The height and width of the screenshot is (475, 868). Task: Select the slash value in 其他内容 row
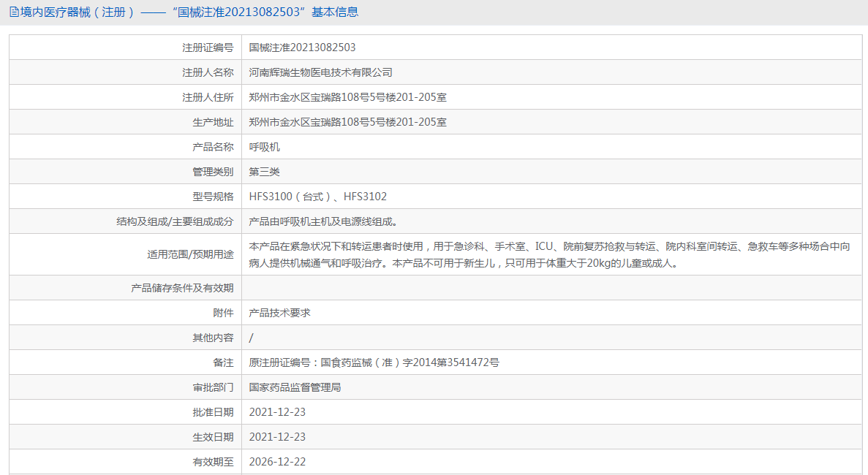(252, 338)
